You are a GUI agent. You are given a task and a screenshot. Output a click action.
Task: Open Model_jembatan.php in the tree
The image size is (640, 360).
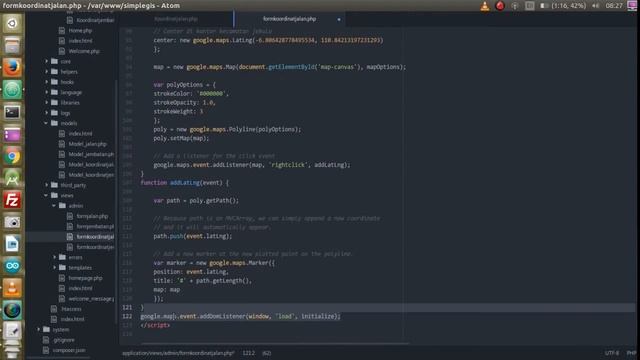[x=91, y=154]
